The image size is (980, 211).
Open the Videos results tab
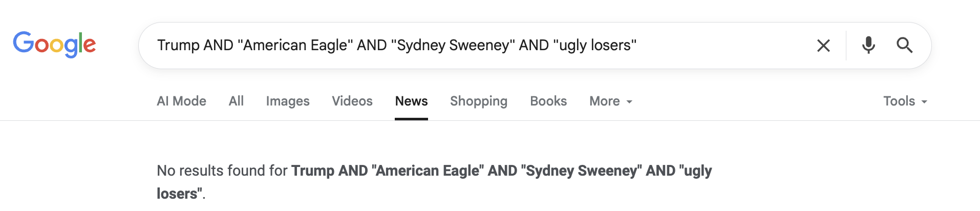(352, 101)
